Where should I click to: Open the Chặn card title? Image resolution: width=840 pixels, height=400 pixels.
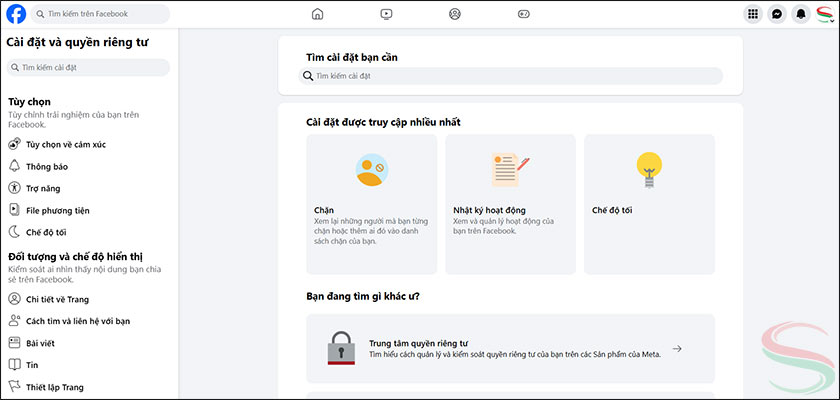pyautogui.click(x=324, y=210)
